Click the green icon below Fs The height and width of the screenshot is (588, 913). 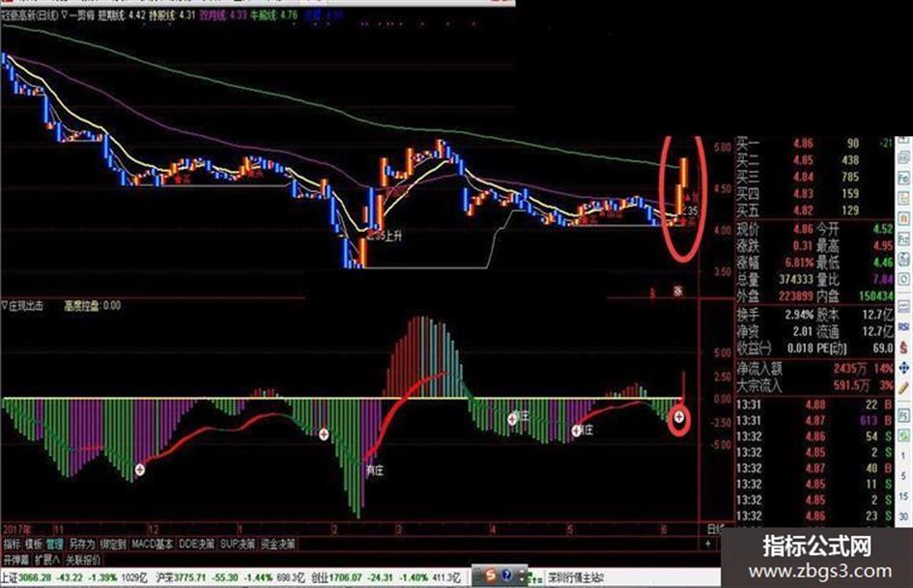(x=903, y=435)
